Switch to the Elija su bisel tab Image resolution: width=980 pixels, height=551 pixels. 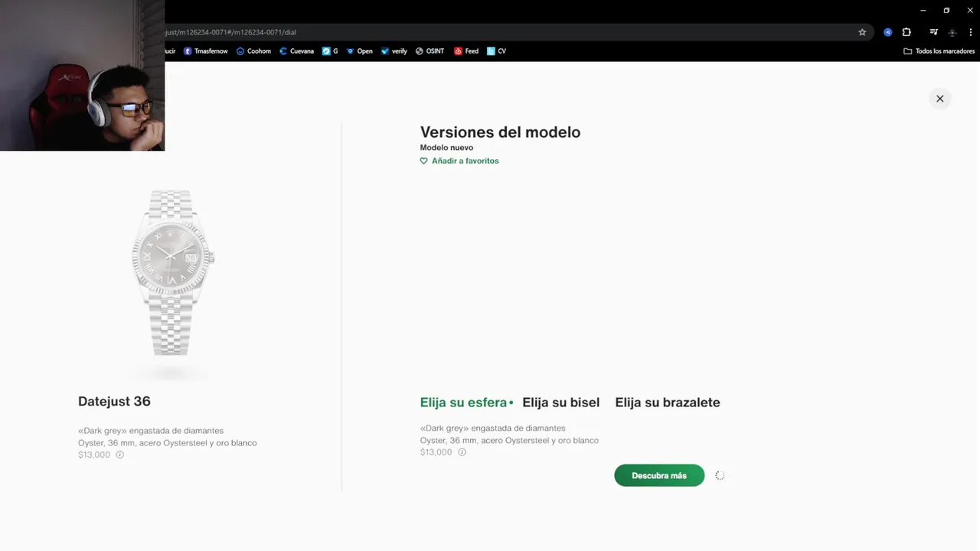[560, 403]
